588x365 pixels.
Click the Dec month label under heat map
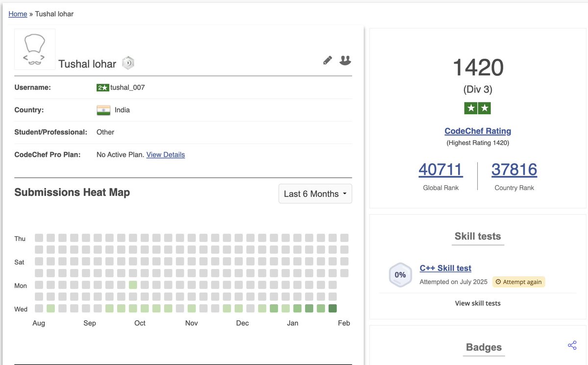243,323
